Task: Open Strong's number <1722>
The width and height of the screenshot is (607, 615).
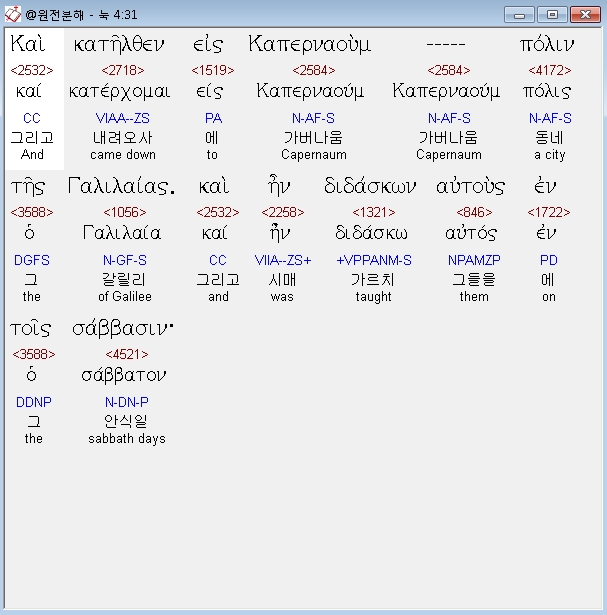Action: [549, 212]
